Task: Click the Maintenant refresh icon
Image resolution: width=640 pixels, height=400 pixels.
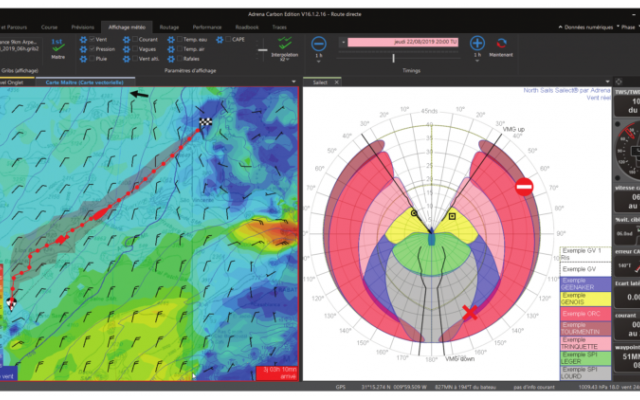Action: tap(502, 43)
